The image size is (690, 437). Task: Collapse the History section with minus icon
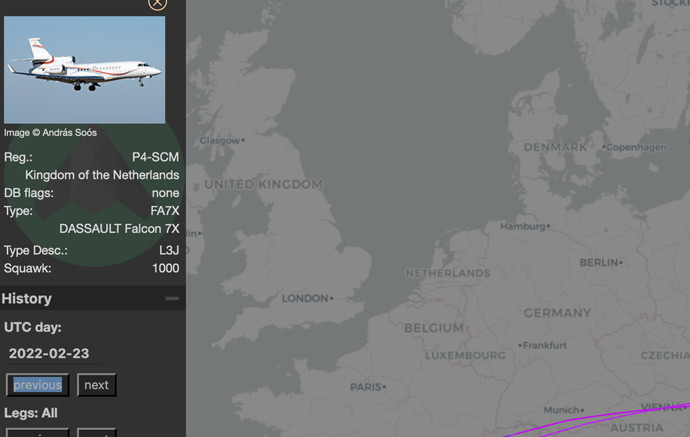click(x=172, y=298)
